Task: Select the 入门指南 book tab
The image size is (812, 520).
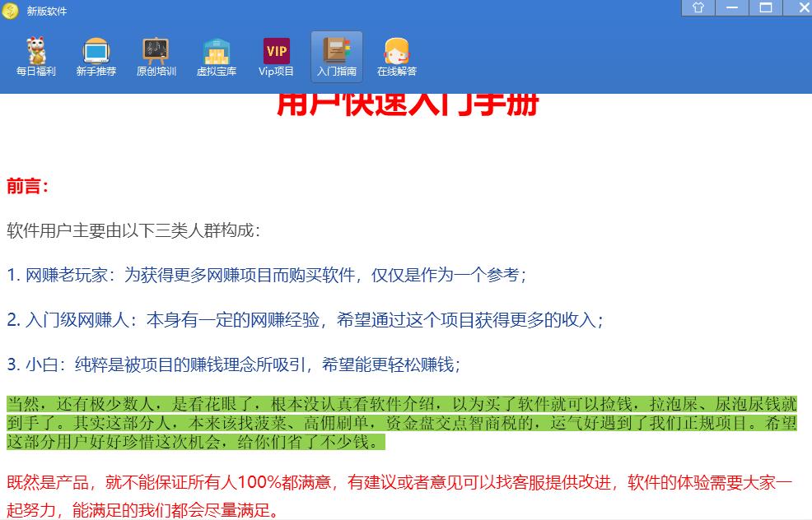Action: pyautogui.click(x=337, y=57)
